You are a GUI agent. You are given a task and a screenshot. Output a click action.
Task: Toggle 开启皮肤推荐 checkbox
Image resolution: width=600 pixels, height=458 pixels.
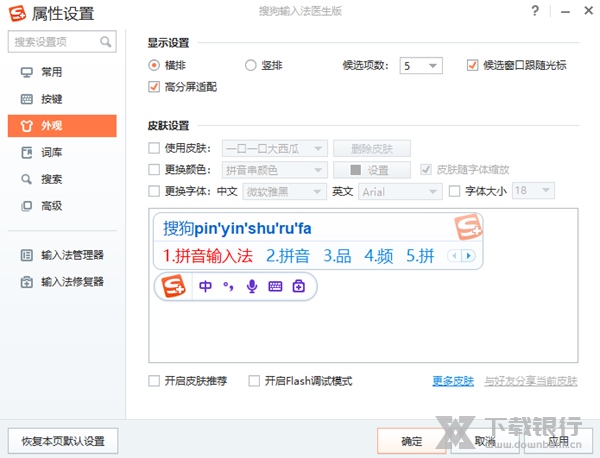tap(154, 381)
